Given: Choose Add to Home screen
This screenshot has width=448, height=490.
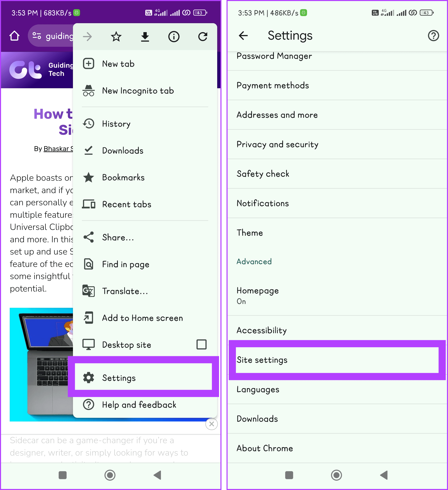Looking at the screenshot, I should coord(145,318).
